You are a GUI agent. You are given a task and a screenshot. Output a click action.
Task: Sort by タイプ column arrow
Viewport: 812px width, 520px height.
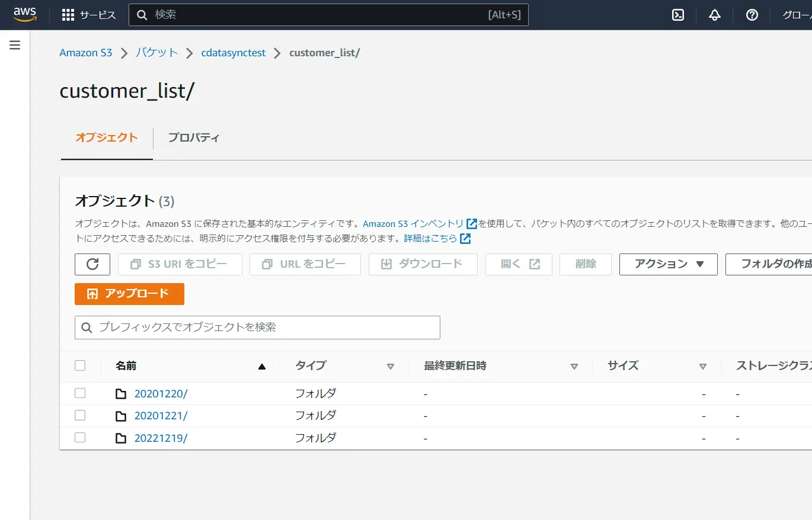pos(390,367)
